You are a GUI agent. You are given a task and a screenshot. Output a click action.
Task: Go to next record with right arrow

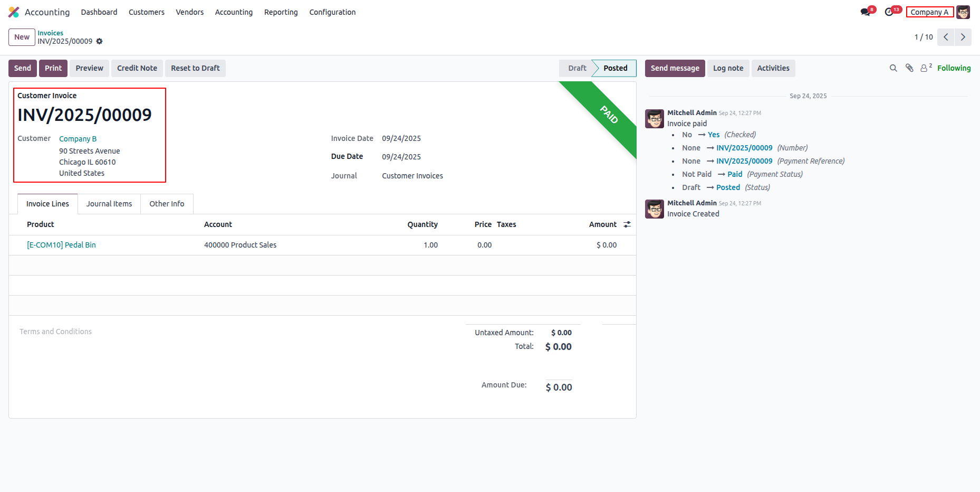click(963, 37)
